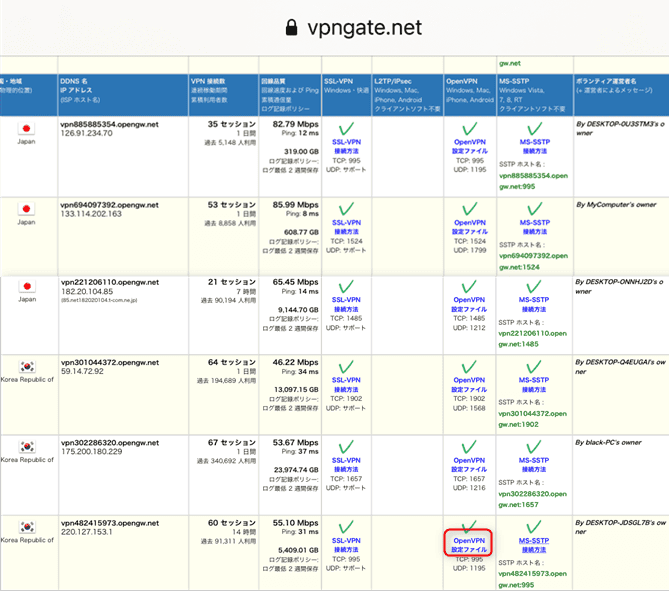Open OpenVPN config file link for vpn301044372
The width and height of the screenshot is (669, 591).
pyautogui.click(x=469, y=384)
